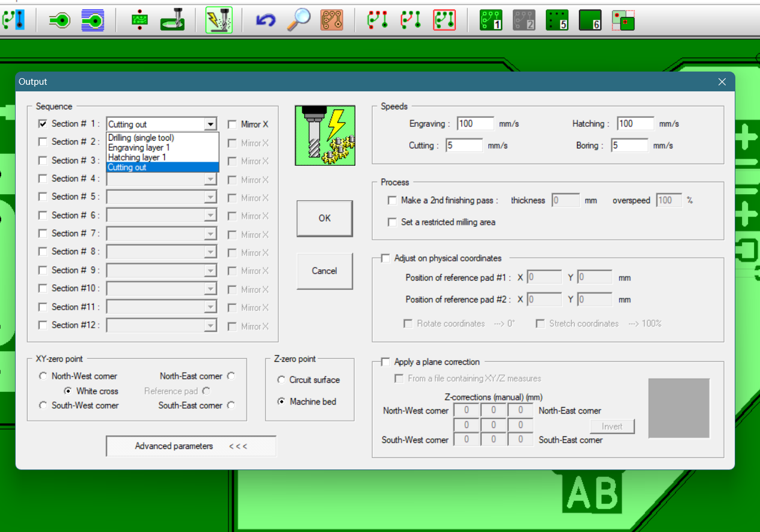The height and width of the screenshot is (532, 760).
Task: Select South-East corner XY-zero radio button
Action: coord(231,406)
